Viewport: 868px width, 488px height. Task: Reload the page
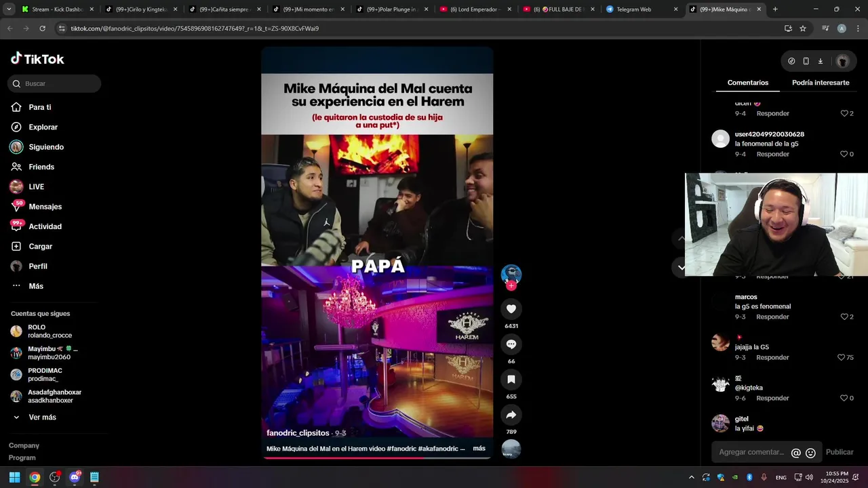tap(42, 28)
